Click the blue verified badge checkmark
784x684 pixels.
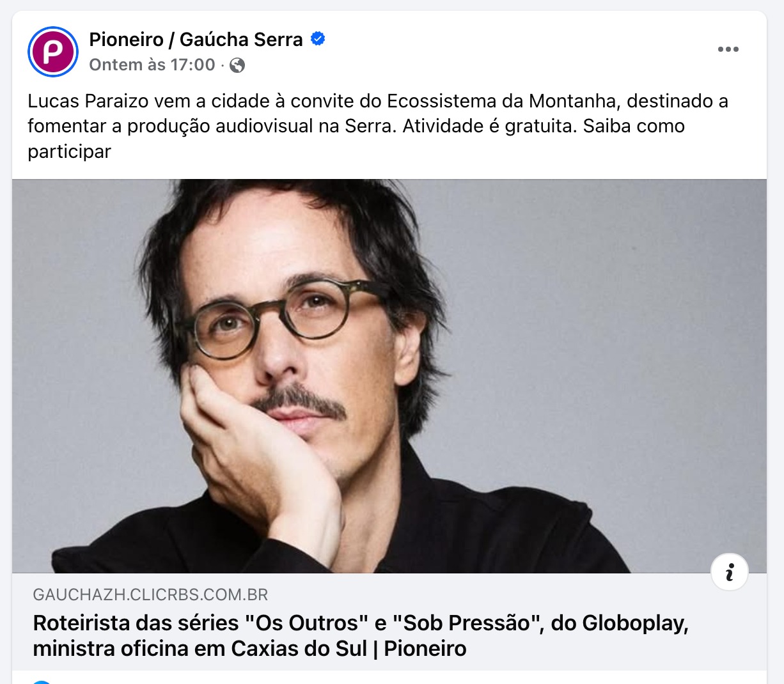pos(318,39)
